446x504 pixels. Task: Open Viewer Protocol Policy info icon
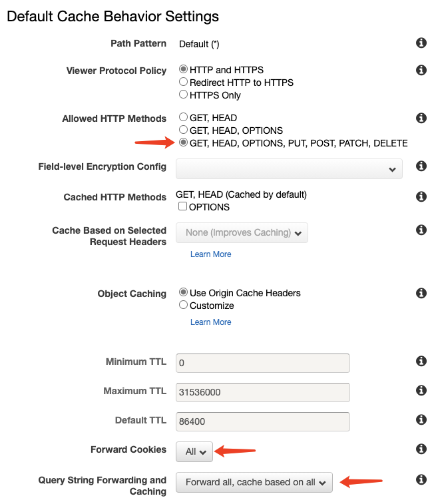click(421, 70)
